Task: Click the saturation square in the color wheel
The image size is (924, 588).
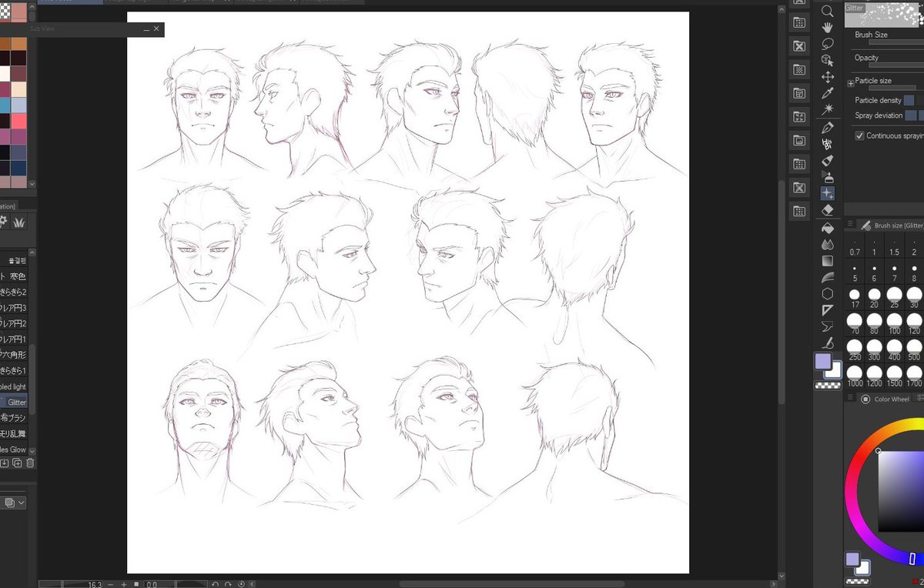Action: click(x=901, y=491)
